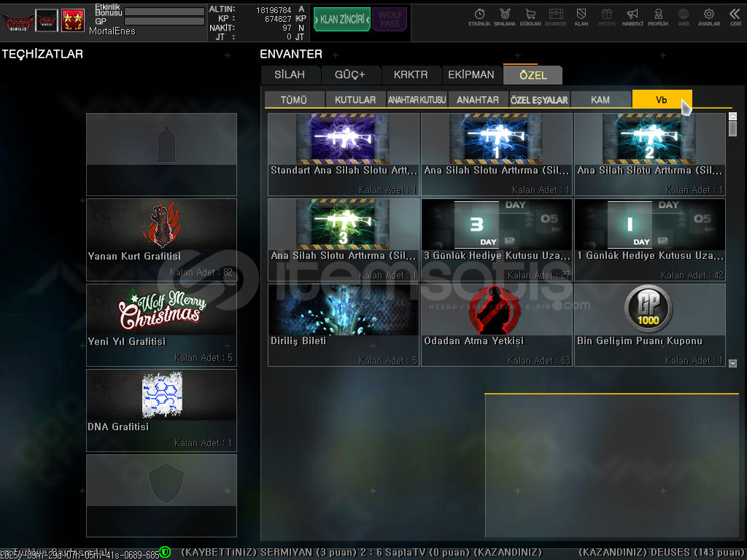Click the Yanan Kurt Grafitisi equipment slot
The height and width of the screenshot is (560, 747).
point(161,240)
